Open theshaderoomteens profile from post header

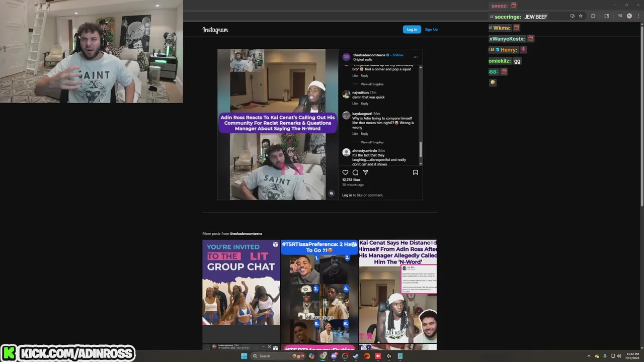point(369,55)
